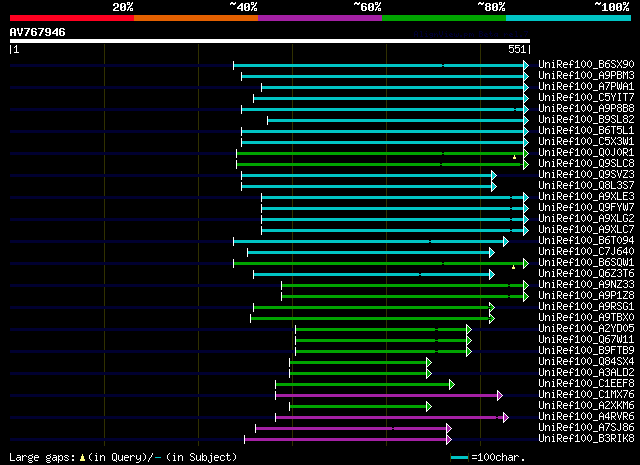
Task: Click the purple alignment bar for UniRef100_C1MX76
Action: point(389,395)
